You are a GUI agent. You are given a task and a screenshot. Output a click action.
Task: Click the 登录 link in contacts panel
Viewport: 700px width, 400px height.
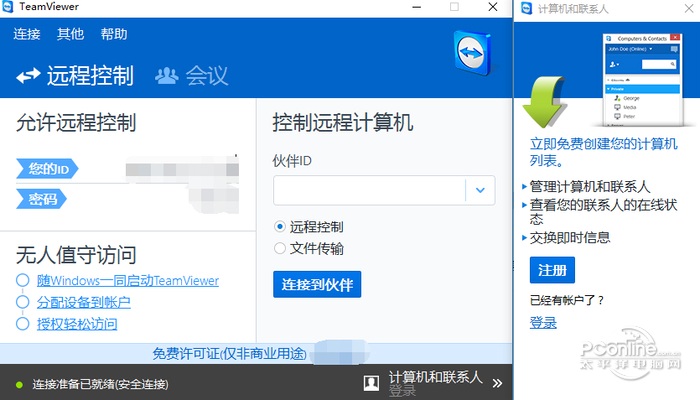[x=543, y=323]
